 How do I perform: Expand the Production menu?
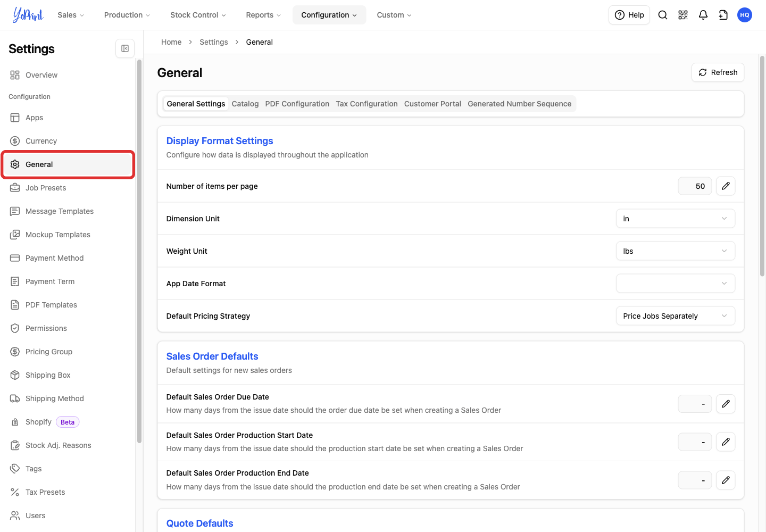click(x=127, y=15)
